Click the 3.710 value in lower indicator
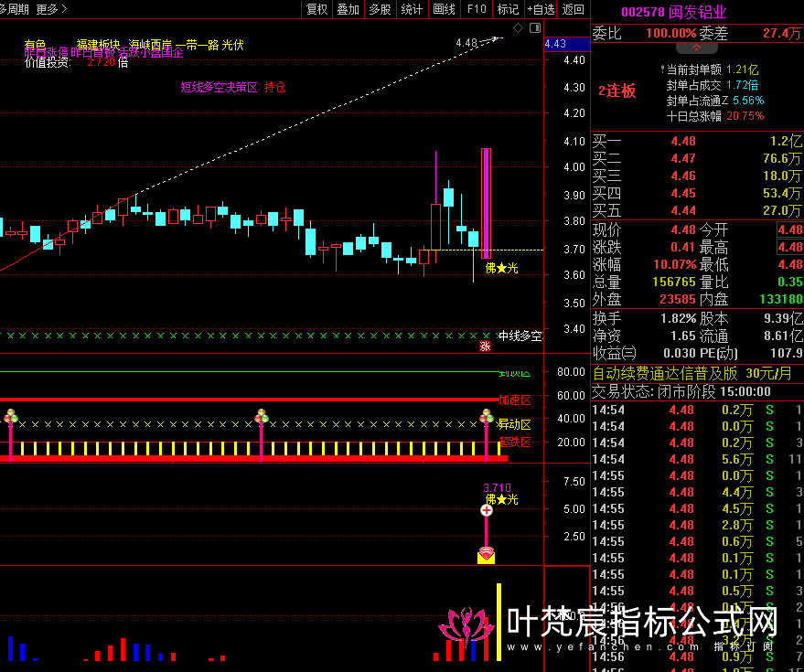The width and height of the screenshot is (804, 672). pos(497,488)
